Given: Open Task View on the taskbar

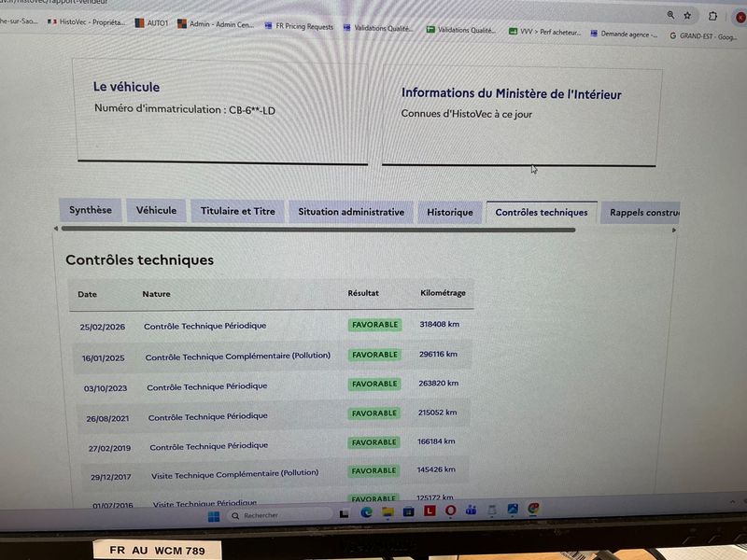Looking at the screenshot, I should [x=344, y=513].
